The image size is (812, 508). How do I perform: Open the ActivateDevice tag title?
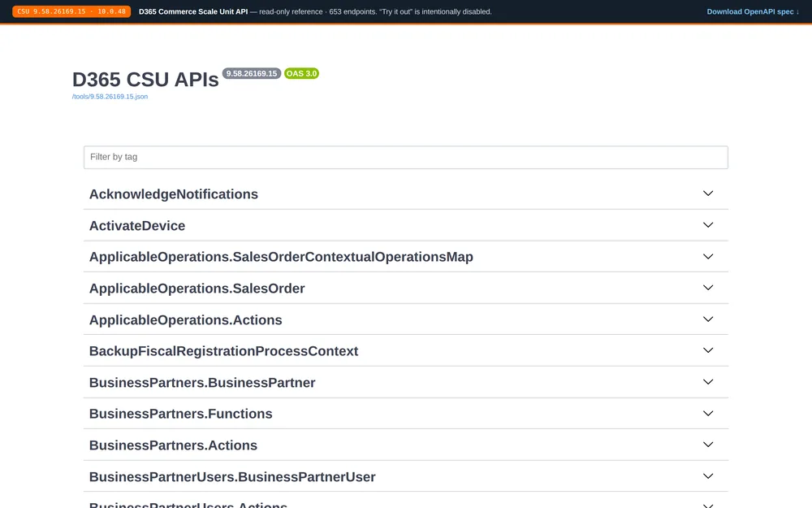[x=137, y=225]
